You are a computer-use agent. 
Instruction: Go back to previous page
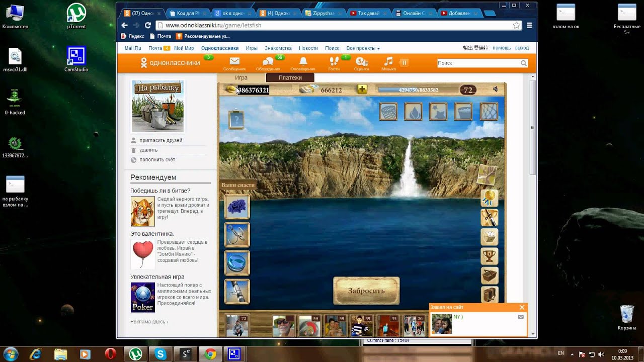click(x=125, y=25)
